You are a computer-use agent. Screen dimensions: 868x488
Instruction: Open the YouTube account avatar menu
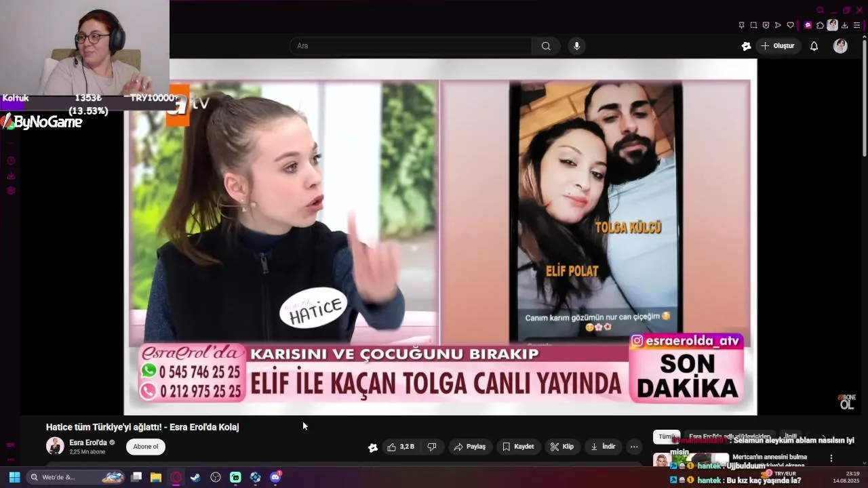[840, 46]
